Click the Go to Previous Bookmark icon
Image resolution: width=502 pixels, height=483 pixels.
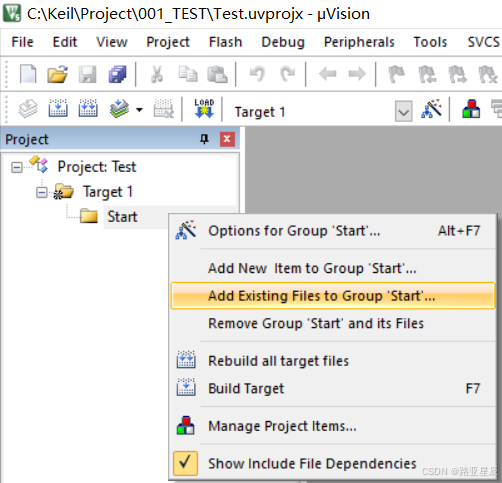click(427, 74)
